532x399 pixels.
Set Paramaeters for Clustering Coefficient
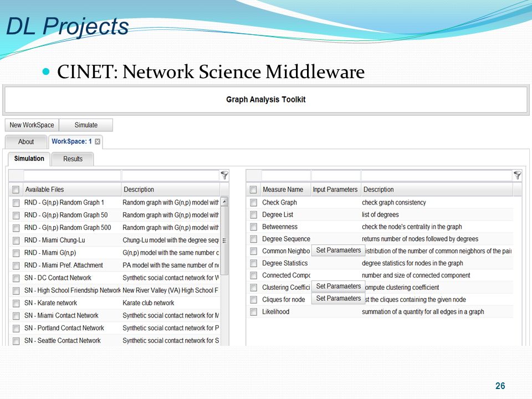(338, 287)
